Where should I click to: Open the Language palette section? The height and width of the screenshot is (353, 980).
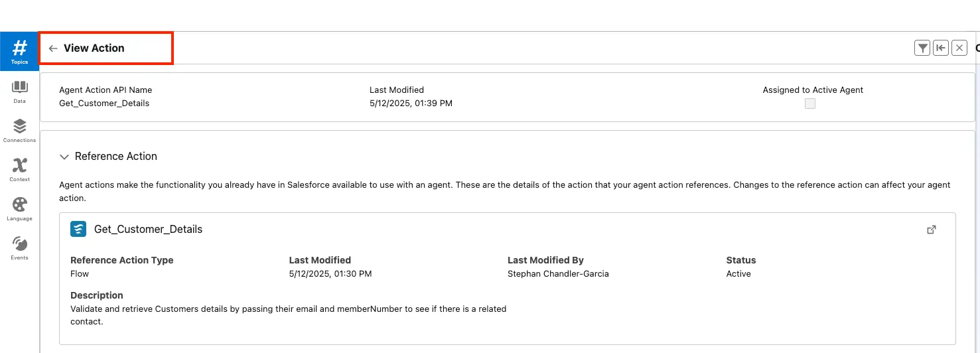click(x=19, y=208)
